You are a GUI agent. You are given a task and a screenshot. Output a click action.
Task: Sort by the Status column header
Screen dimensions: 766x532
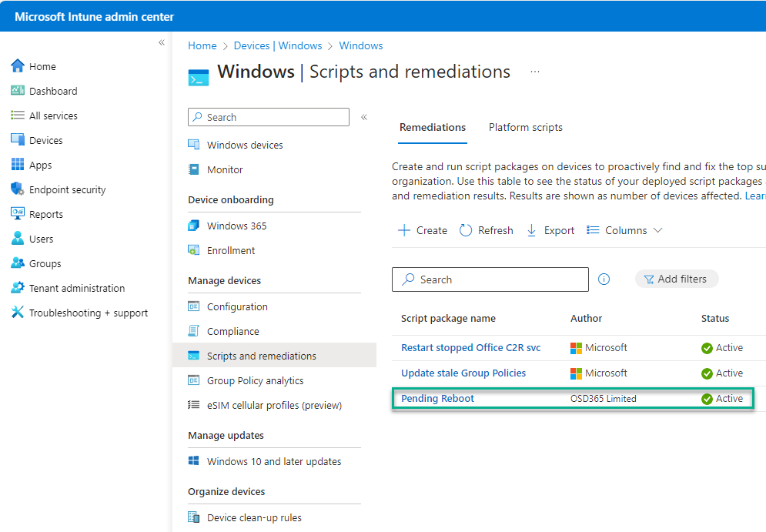pos(715,319)
